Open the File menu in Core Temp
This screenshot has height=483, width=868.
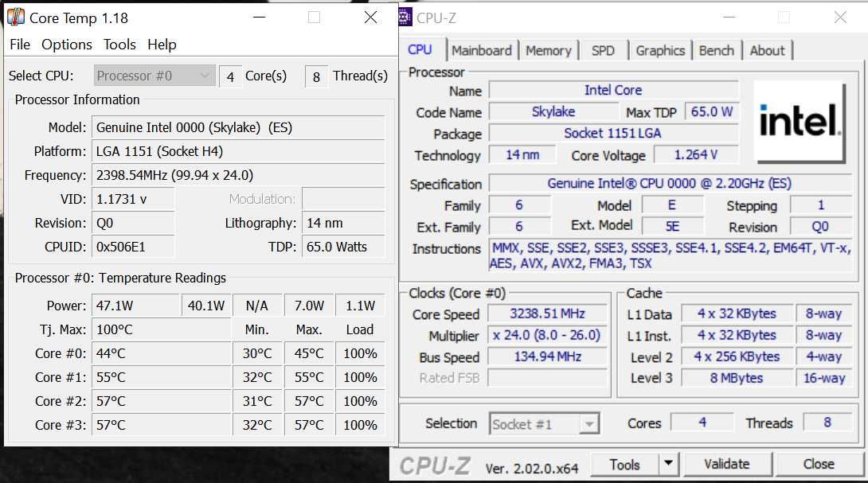point(20,45)
